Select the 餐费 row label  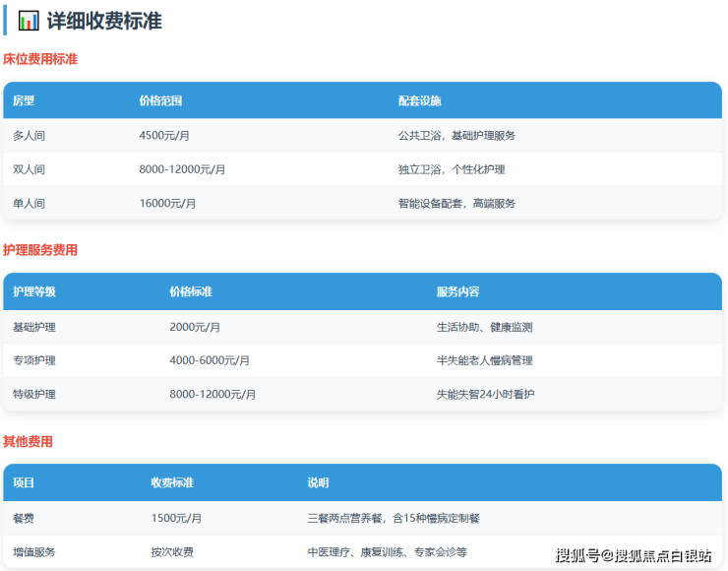(x=24, y=518)
